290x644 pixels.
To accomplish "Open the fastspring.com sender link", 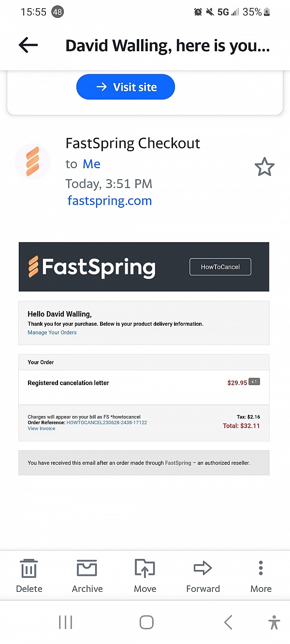I will click(x=110, y=200).
